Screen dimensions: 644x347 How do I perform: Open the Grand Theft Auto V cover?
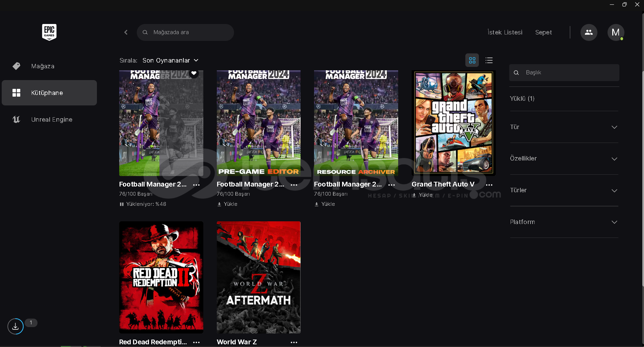(x=454, y=123)
